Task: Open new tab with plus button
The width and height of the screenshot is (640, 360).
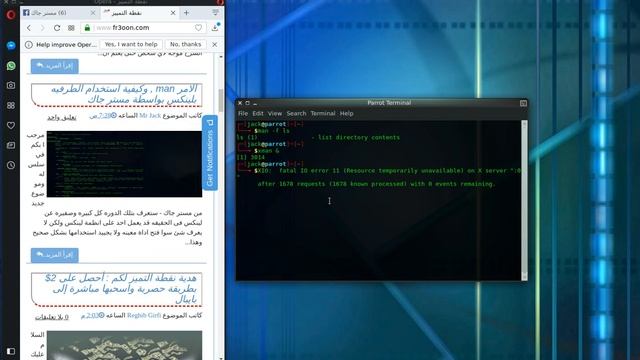Action: coord(186,13)
